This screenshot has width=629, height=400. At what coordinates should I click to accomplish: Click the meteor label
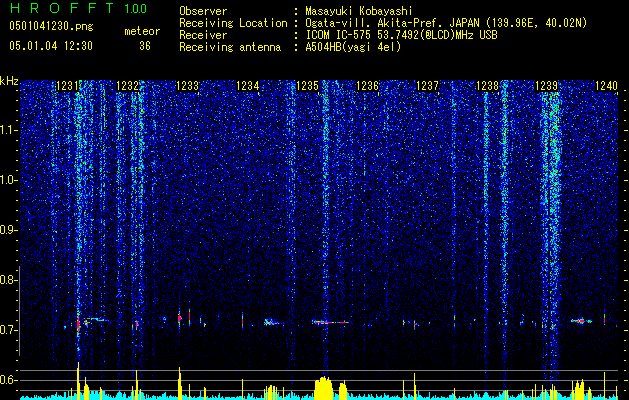tap(142, 31)
